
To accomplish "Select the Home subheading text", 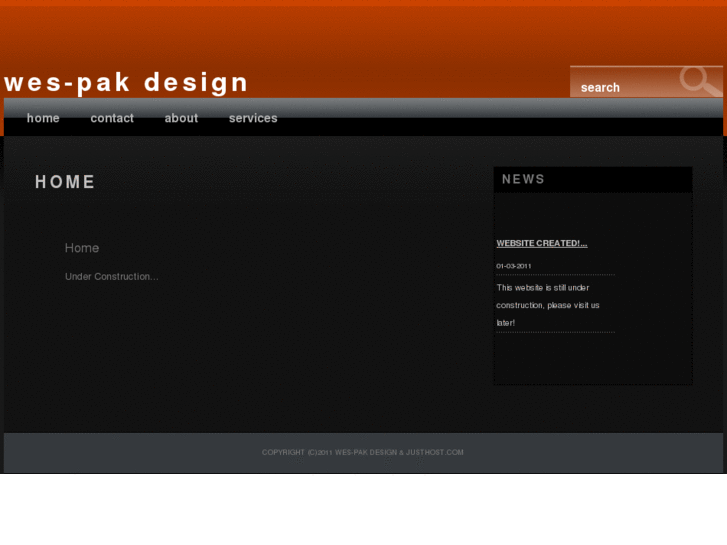I will (82, 248).
